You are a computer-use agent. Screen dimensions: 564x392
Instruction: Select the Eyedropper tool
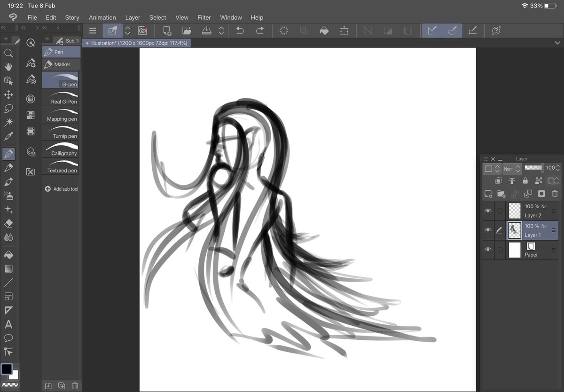(x=8, y=137)
